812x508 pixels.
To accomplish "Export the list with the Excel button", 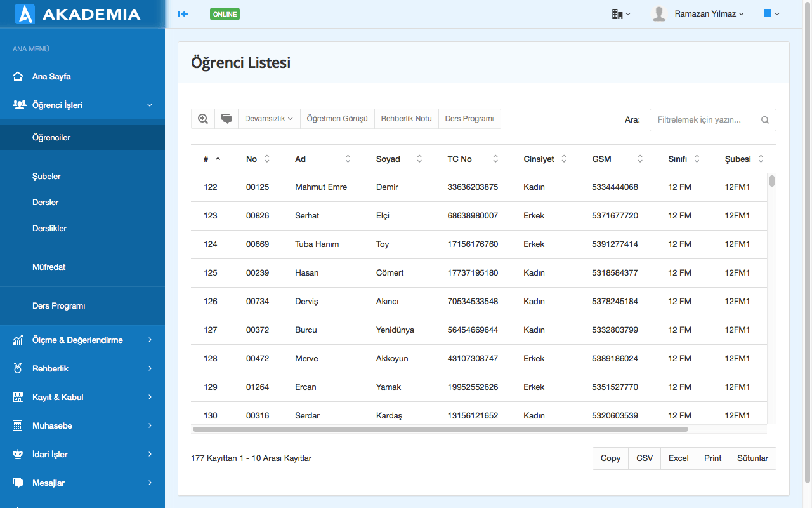I will pyautogui.click(x=678, y=458).
